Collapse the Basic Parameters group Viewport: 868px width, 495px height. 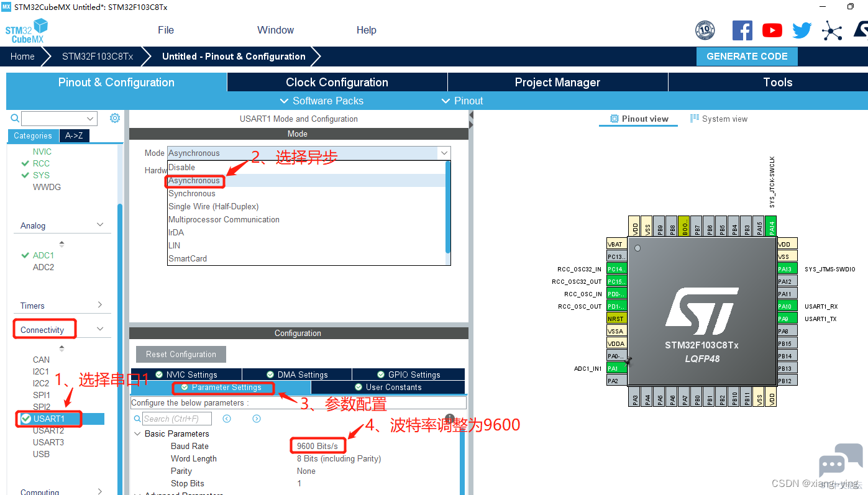pyautogui.click(x=137, y=434)
